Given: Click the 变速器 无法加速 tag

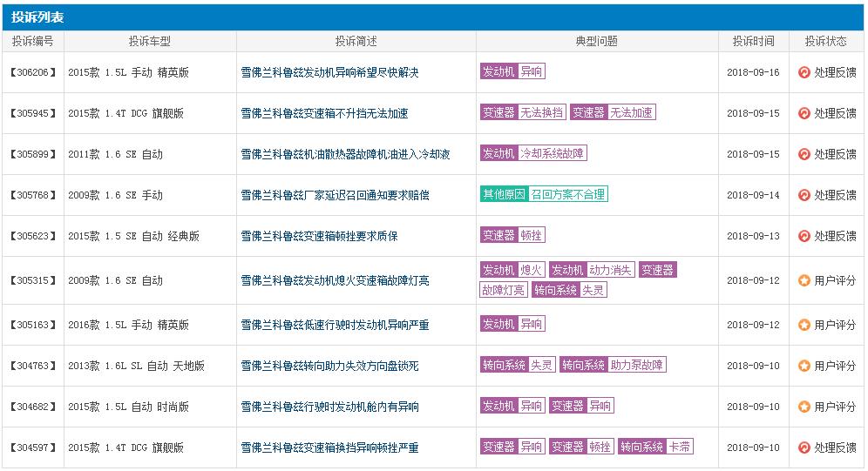Looking at the screenshot, I should pyautogui.click(x=613, y=112).
